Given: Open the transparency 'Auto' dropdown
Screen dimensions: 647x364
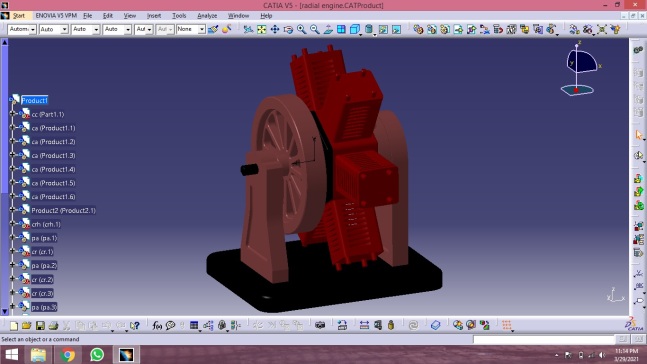Looking at the screenshot, I should click(x=53, y=29).
